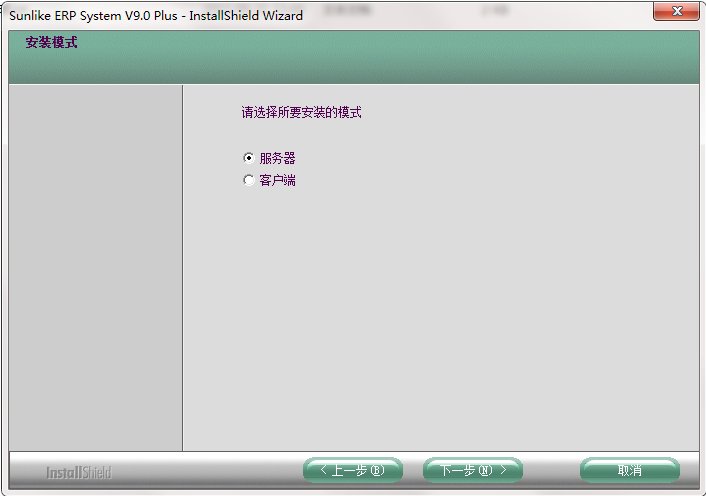Click the Sunlike ERP System title bar text
The image size is (706, 496).
[155, 14]
